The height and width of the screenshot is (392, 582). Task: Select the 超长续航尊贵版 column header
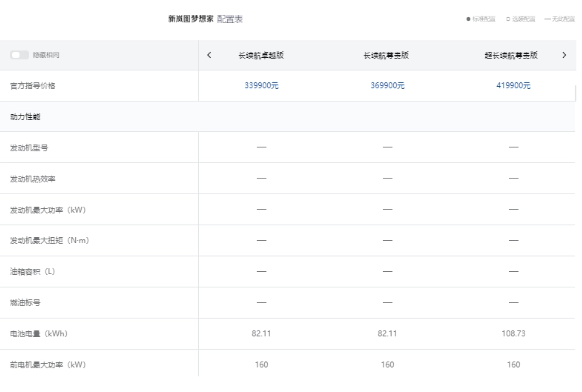pyautogui.click(x=511, y=55)
